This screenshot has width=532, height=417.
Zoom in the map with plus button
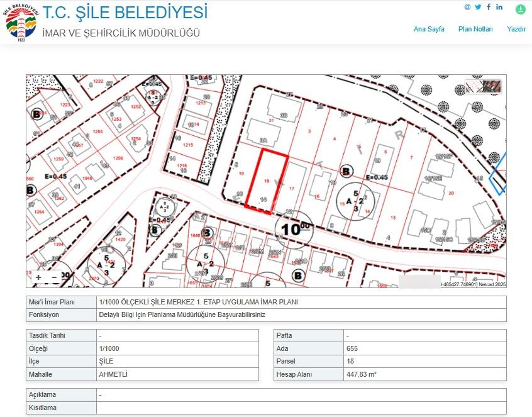39,277
